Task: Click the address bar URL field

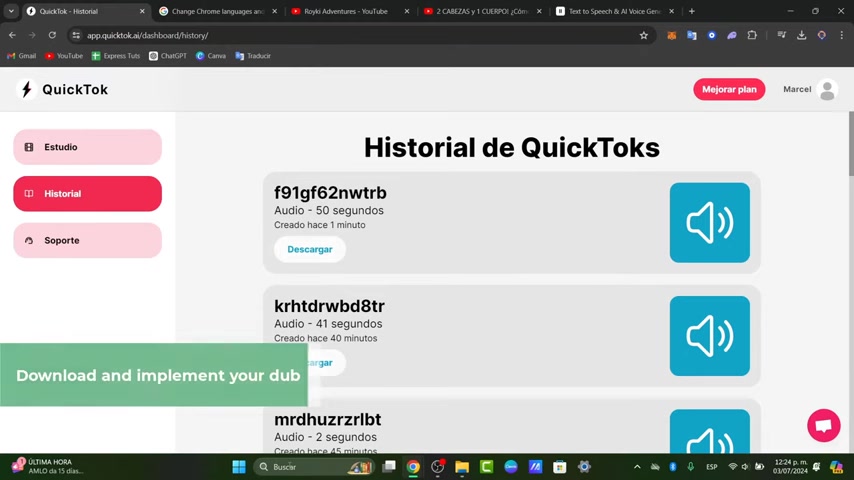Action: coord(359,35)
